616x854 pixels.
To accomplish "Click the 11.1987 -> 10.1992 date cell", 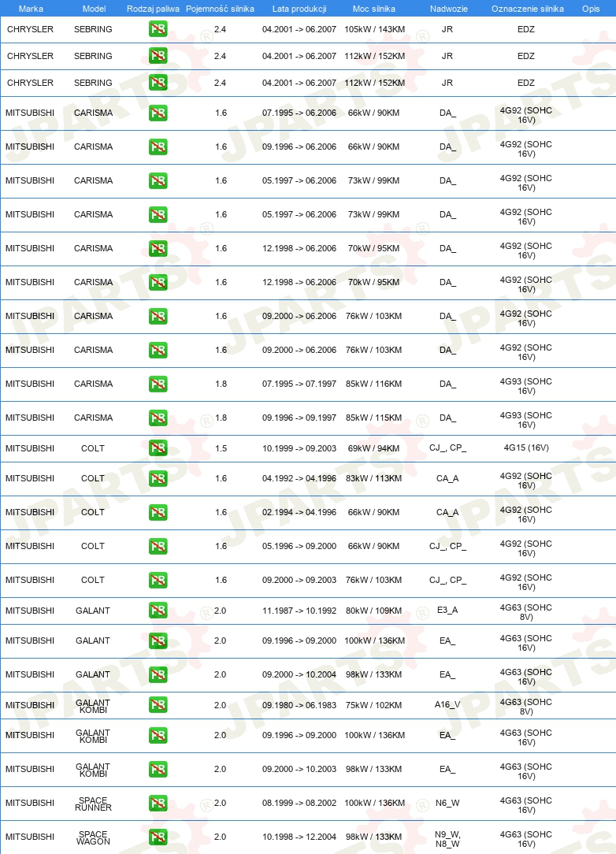I will 299,611.
